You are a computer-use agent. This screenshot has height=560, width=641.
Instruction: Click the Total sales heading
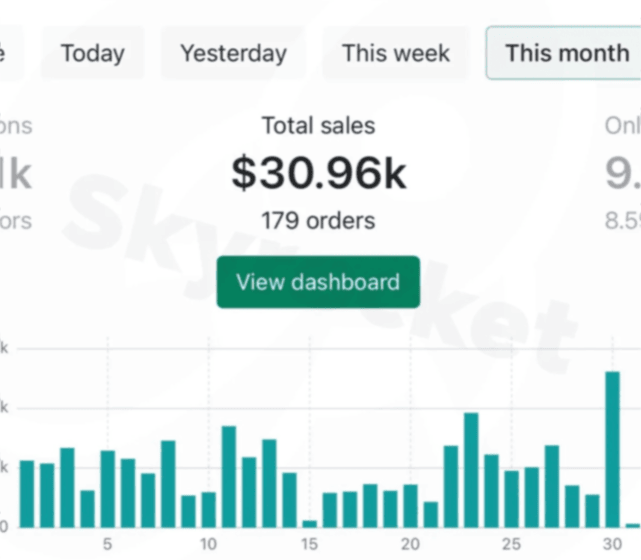coord(318,126)
